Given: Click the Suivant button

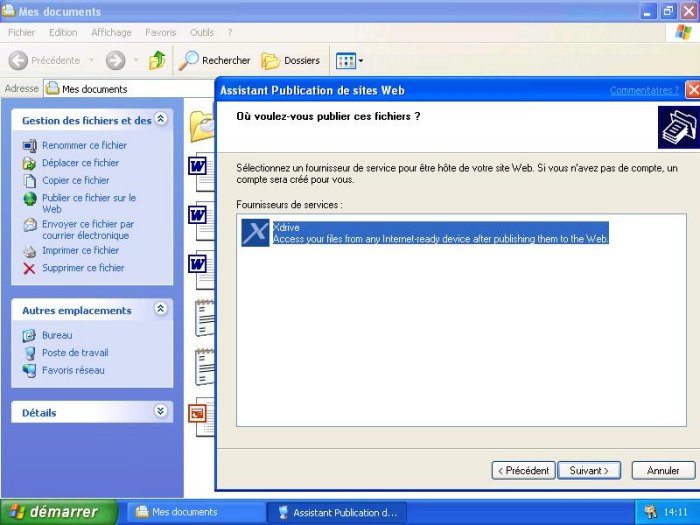Looking at the screenshot, I should click(x=589, y=470).
